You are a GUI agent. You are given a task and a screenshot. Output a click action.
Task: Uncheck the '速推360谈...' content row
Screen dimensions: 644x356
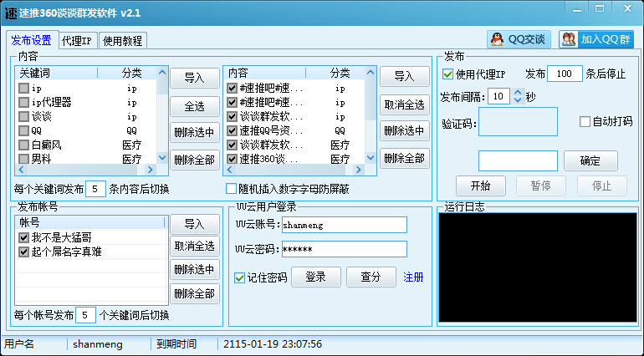(232, 159)
